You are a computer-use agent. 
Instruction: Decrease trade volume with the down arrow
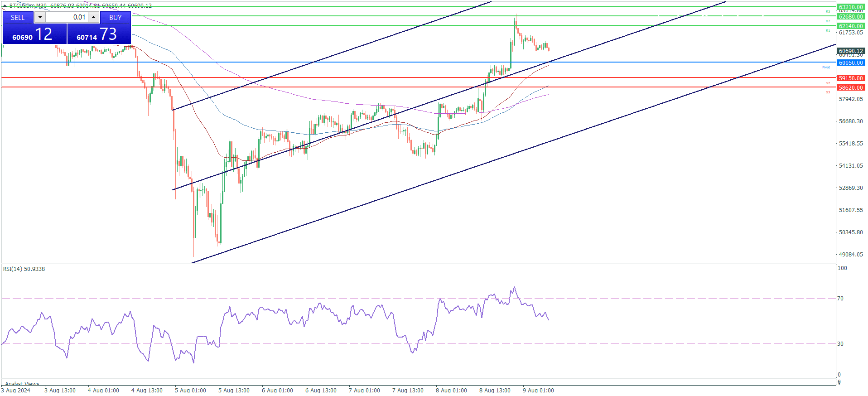40,17
